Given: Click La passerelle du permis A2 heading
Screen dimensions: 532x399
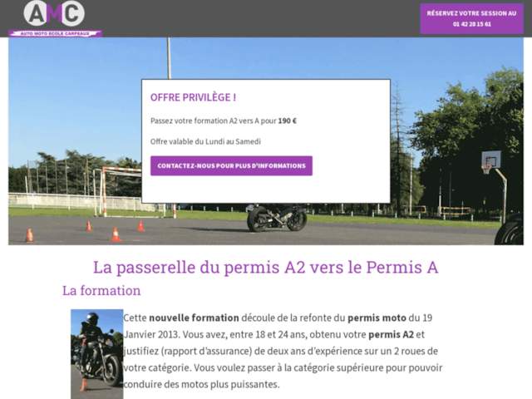Looking at the screenshot, I should 266,268.
